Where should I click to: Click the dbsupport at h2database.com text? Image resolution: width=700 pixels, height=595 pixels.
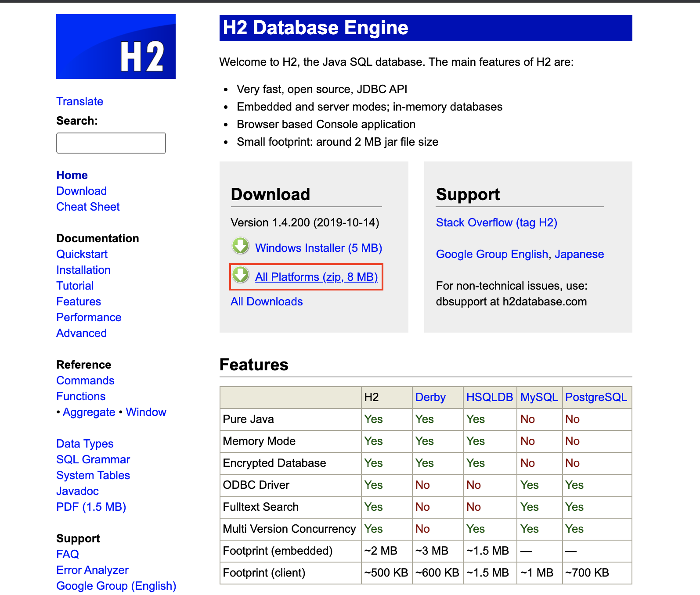(x=511, y=301)
